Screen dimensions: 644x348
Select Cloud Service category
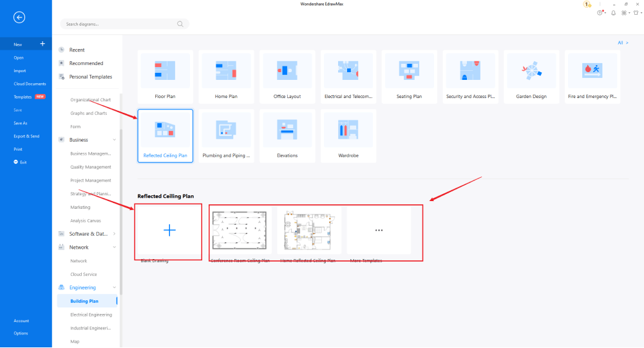pos(83,274)
